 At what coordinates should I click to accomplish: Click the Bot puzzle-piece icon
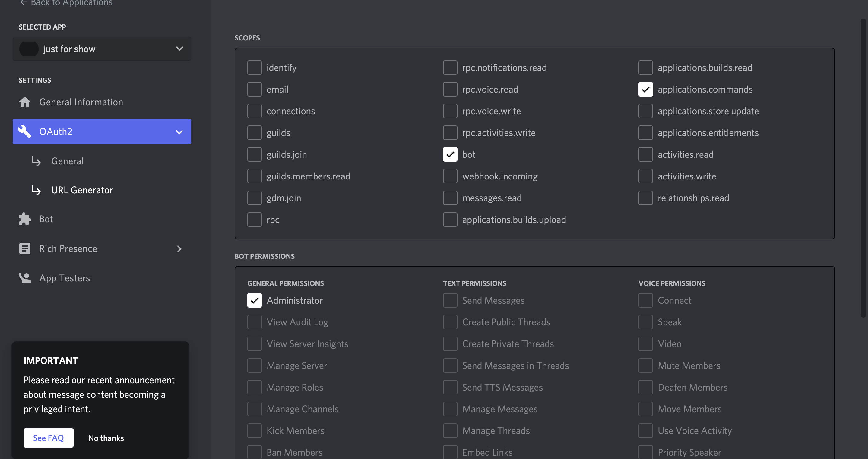coord(24,219)
